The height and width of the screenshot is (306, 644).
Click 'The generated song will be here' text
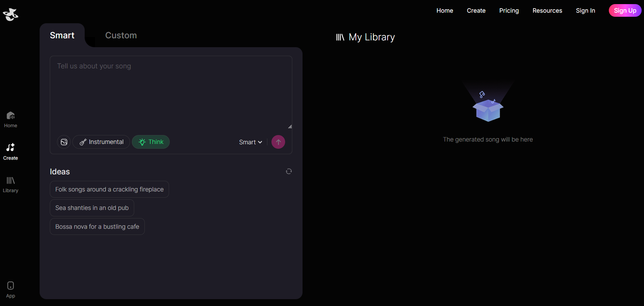point(488,139)
